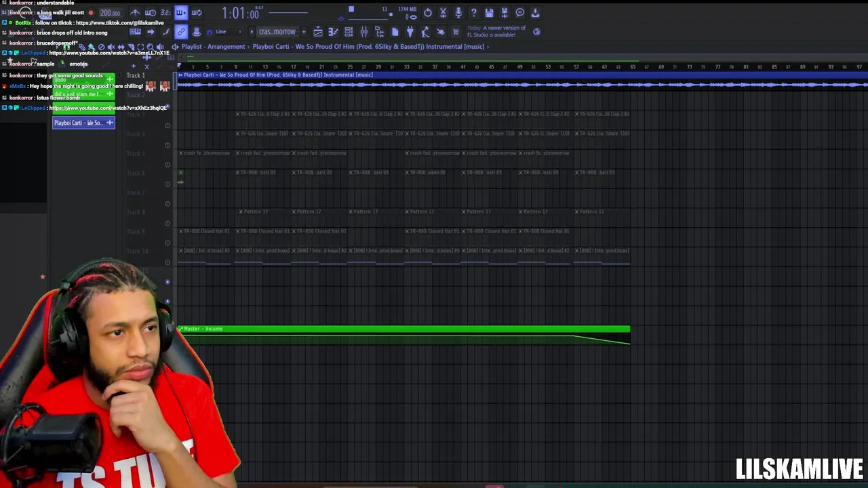868x488 pixels.
Task: Open the chat bubble support icon
Action: (x=520, y=13)
